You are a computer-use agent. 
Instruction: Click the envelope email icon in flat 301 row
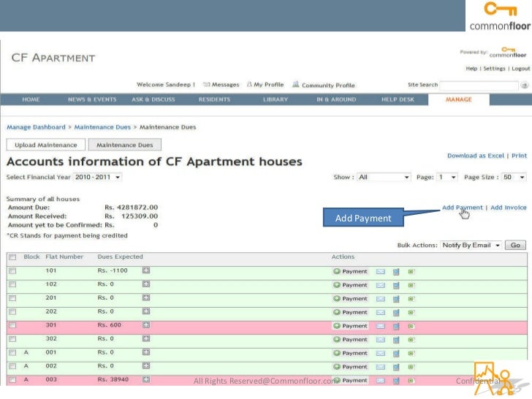pos(381,326)
